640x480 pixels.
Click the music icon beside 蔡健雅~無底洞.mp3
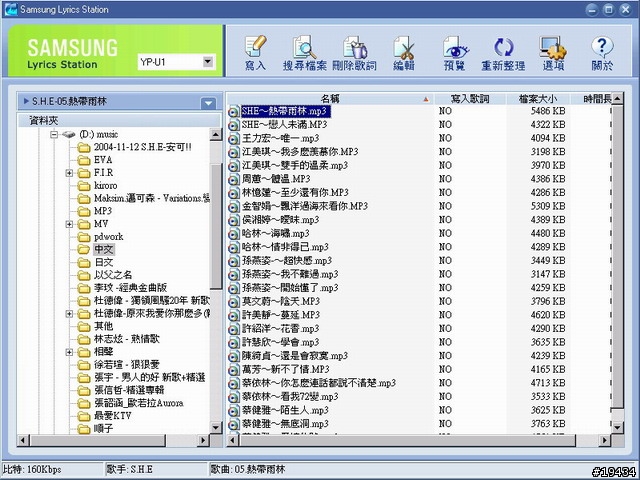point(233,424)
